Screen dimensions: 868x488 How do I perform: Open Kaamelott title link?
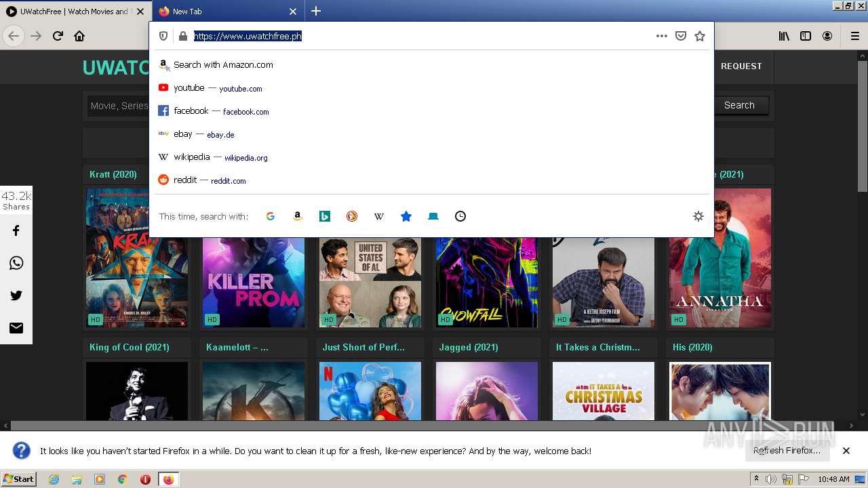tap(237, 347)
